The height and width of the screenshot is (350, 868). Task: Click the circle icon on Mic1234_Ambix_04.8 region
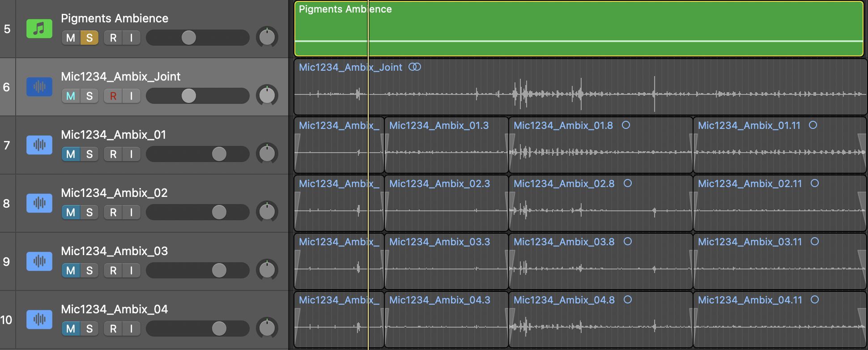point(628,300)
